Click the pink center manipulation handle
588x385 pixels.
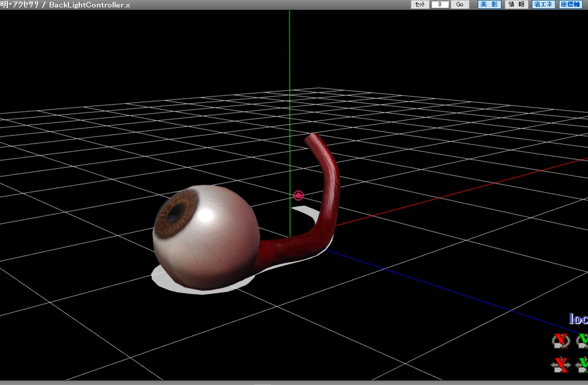coord(298,196)
